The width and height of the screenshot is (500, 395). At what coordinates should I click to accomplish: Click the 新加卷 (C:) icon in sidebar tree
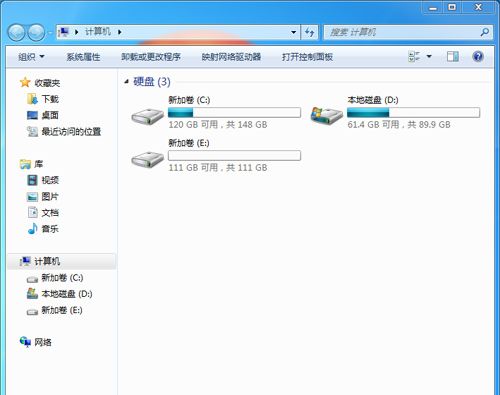pos(32,279)
